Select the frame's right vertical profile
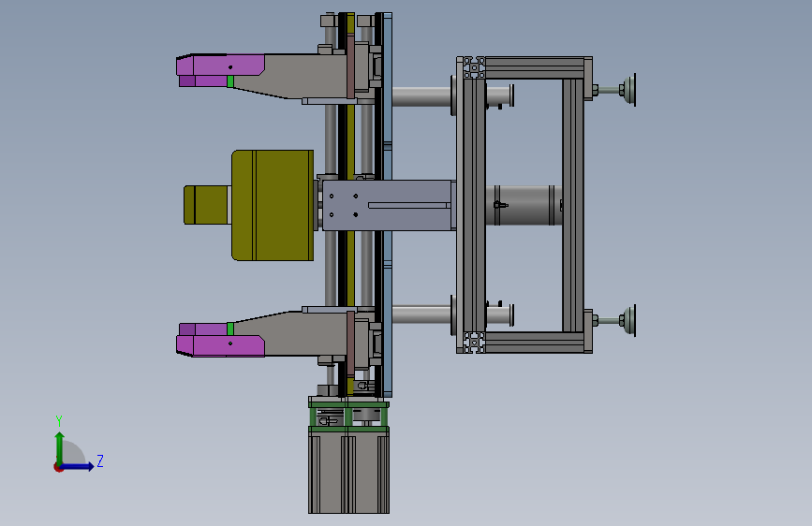Image resolution: width=812 pixels, height=526 pixels. (x=573, y=205)
